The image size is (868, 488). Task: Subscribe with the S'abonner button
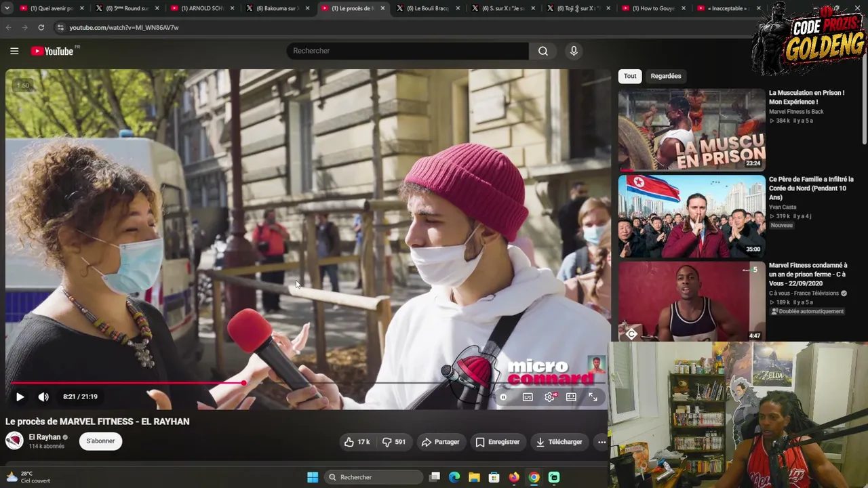(100, 441)
